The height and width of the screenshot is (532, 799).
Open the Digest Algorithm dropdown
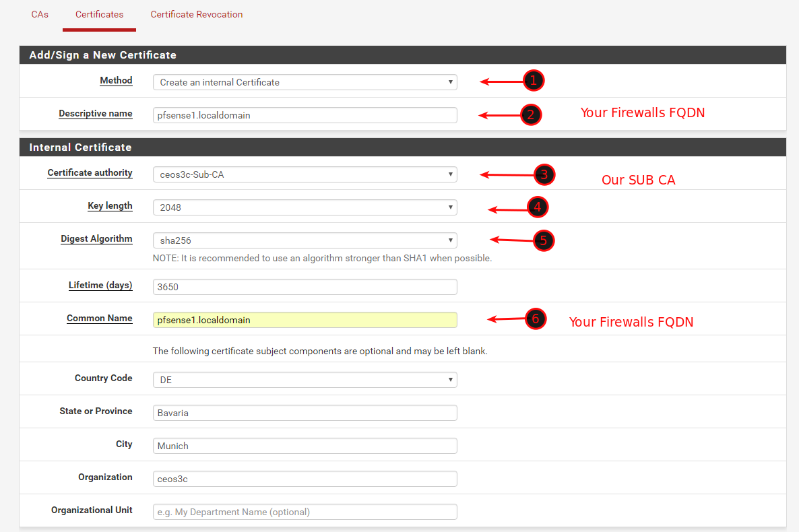pos(305,240)
